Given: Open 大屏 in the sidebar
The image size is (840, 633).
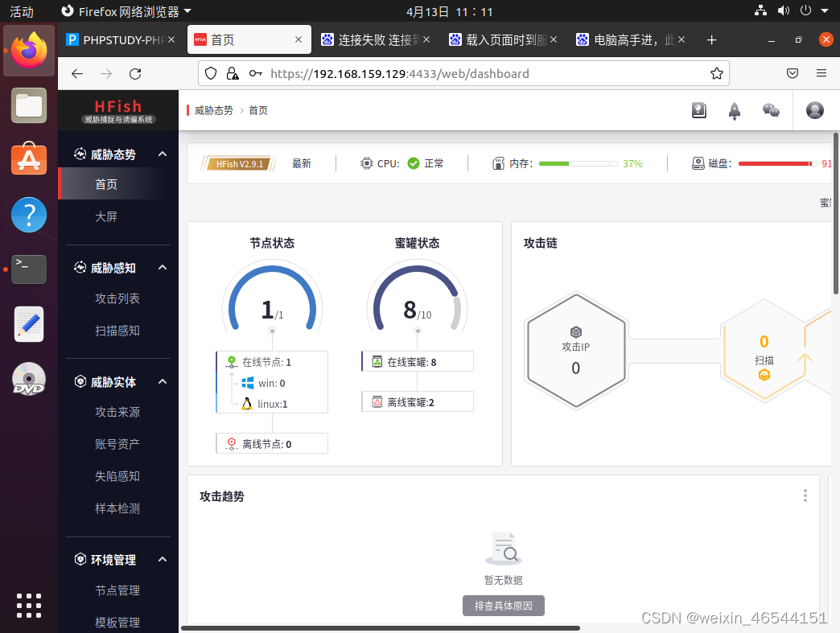Looking at the screenshot, I should coord(106,216).
